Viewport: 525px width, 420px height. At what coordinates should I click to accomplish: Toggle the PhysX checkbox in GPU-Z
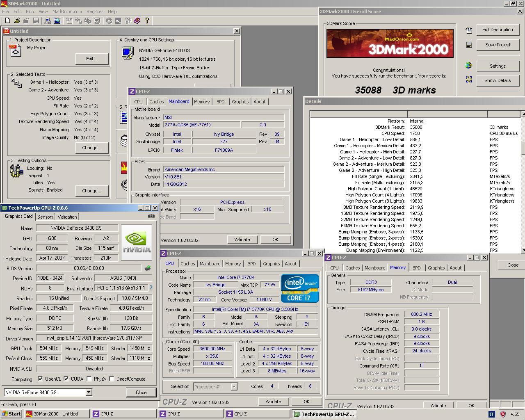tap(89, 379)
